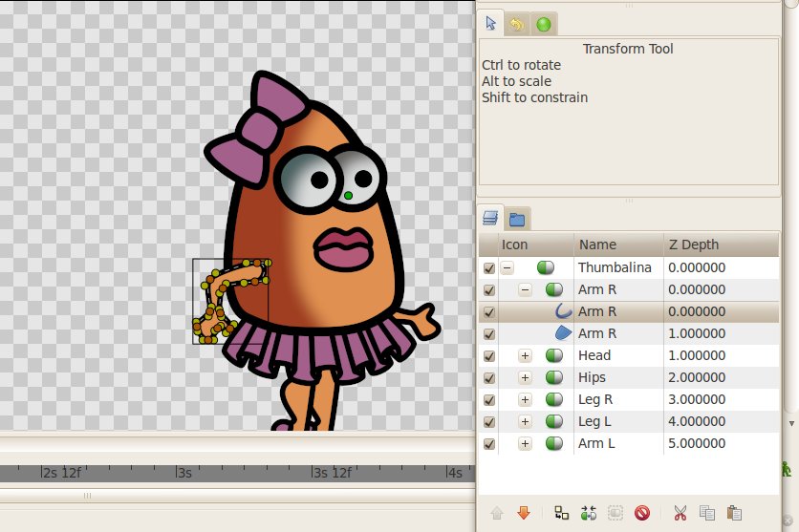The height and width of the screenshot is (532, 799).
Task: Collapse the Arm R group
Action: point(526,289)
